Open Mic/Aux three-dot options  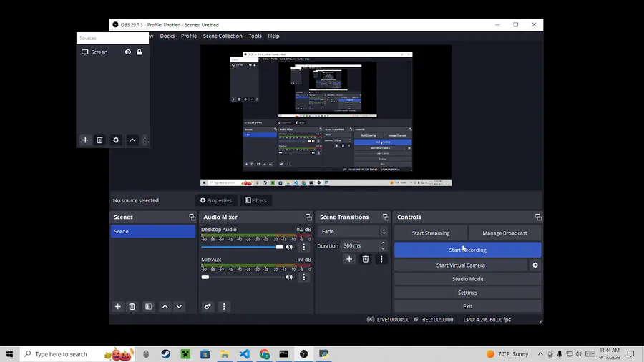304,277
